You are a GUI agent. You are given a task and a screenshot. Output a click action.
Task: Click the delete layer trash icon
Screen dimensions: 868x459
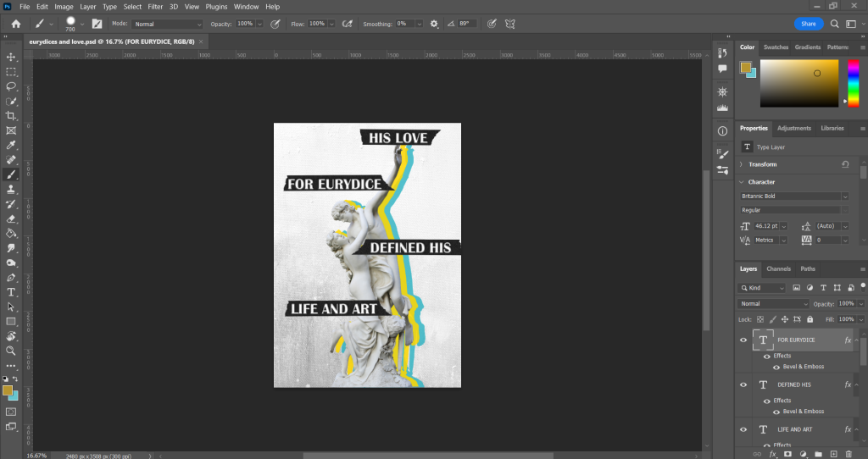click(x=850, y=454)
